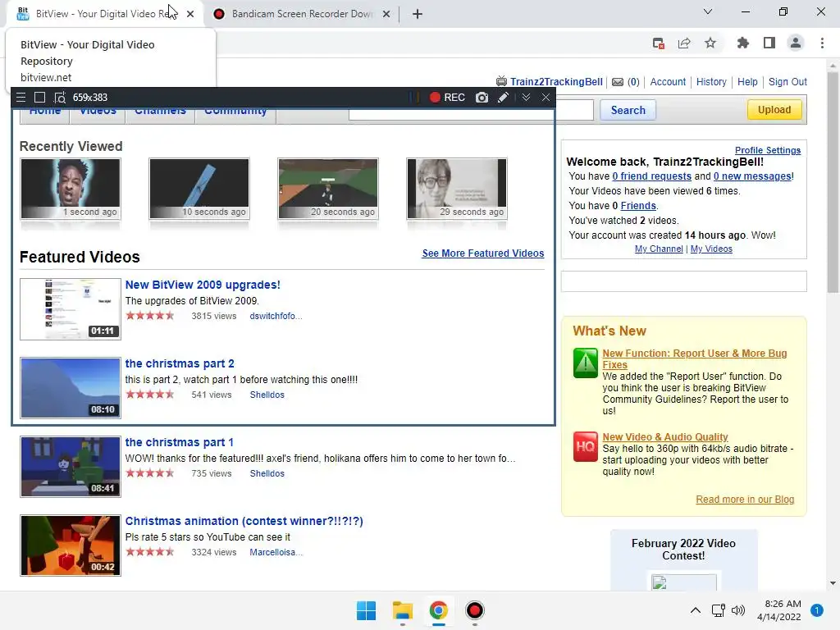Open Christmas animation contest winner video title
840x630 pixels.
244,521
